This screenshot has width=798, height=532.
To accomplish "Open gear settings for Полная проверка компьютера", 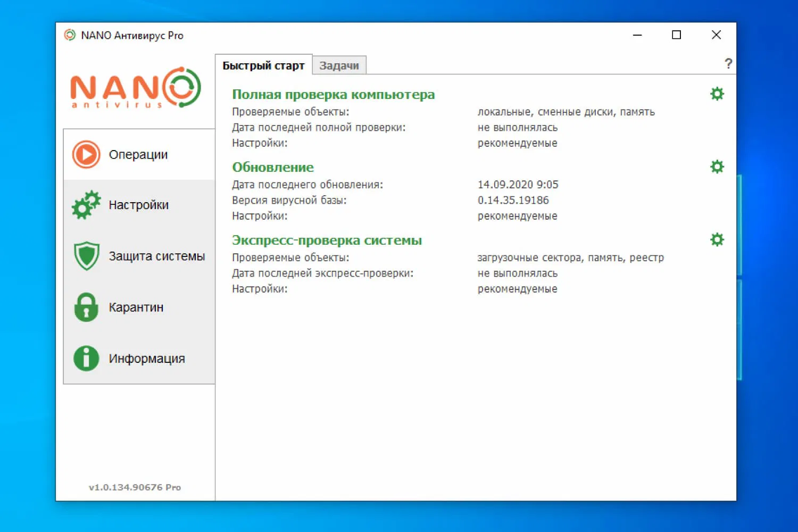I will click(717, 94).
